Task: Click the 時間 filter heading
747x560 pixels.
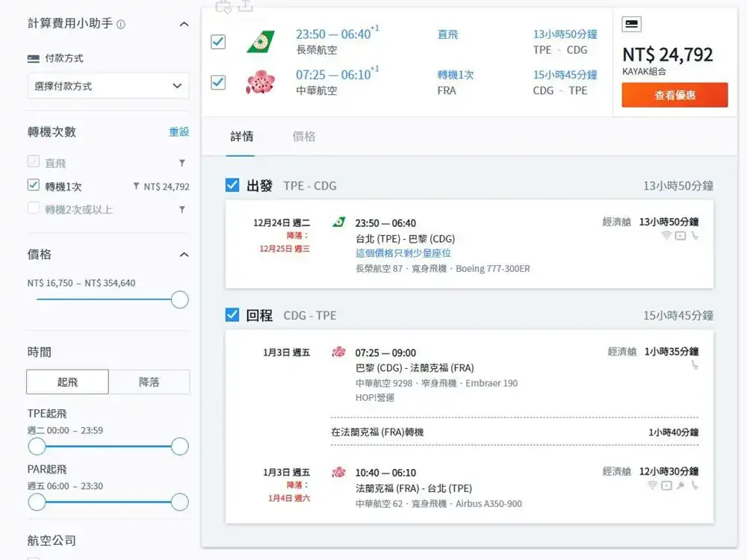Action: [39, 352]
